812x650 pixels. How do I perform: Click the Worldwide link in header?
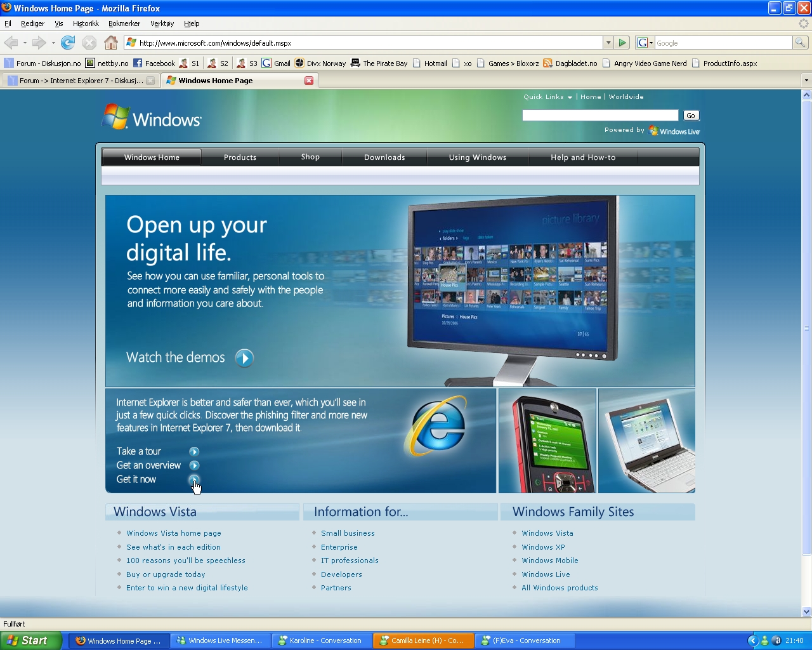tap(626, 97)
